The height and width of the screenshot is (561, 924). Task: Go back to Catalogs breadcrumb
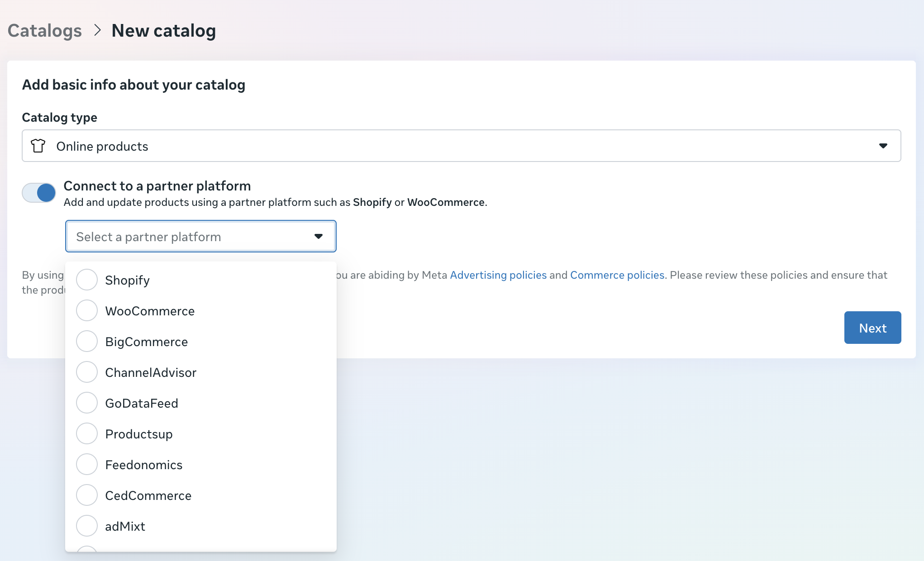click(x=44, y=30)
